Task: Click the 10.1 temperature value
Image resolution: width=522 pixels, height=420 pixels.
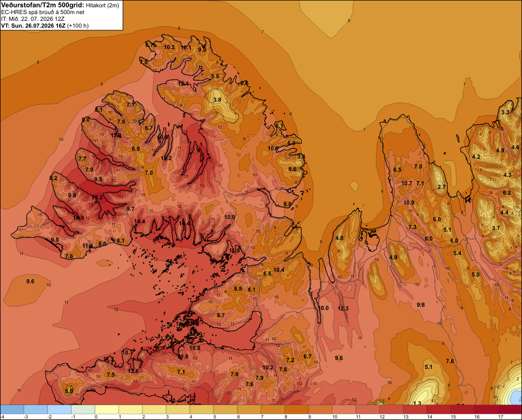Action: [x=186, y=47]
